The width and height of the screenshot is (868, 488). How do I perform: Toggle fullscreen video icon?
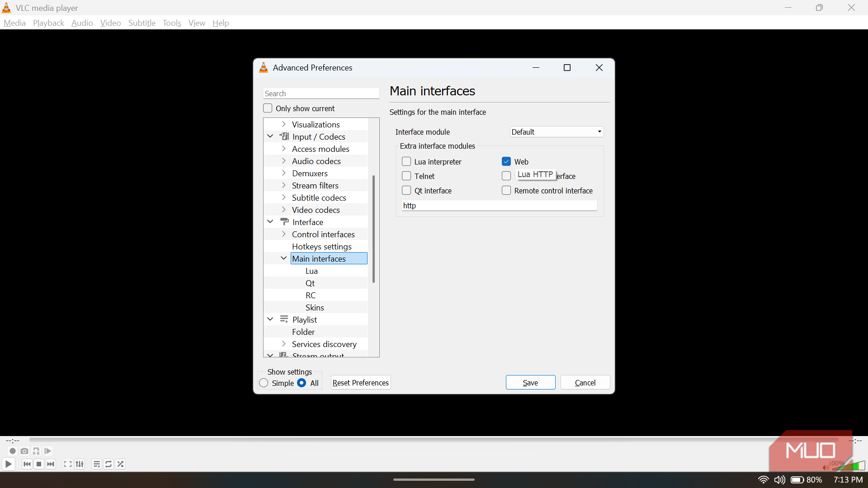click(x=67, y=464)
